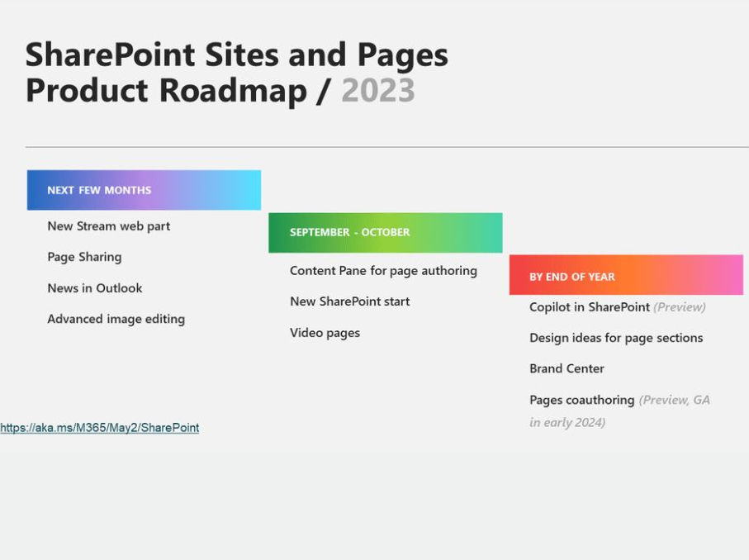
Task: Open the aka.ms/M365/May2/SharePoint hyperlink
Action: (x=98, y=428)
